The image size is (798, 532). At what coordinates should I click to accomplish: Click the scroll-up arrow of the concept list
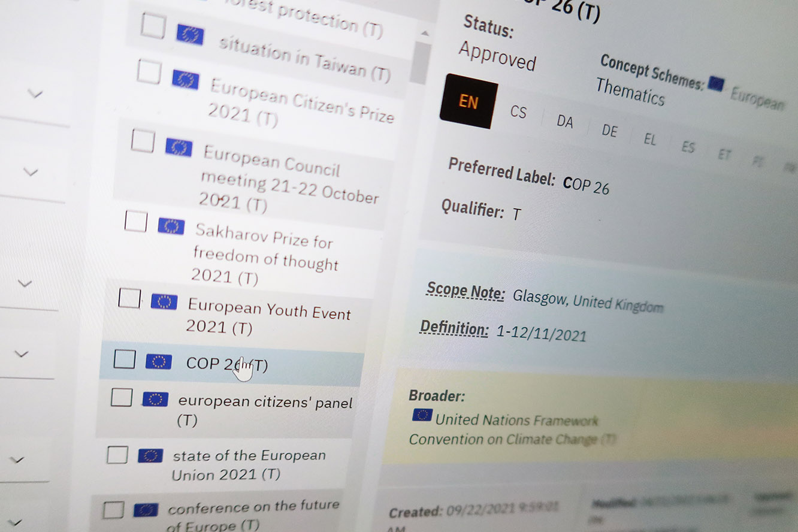coord(425,33)
